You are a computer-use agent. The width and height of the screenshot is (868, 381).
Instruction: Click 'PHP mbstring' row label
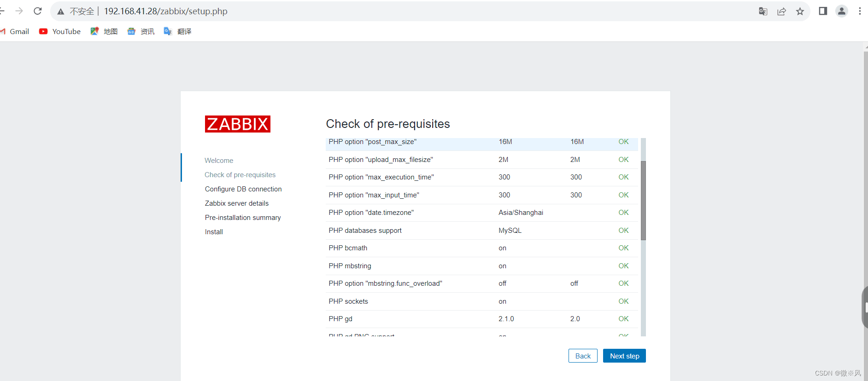pos(350,266)
